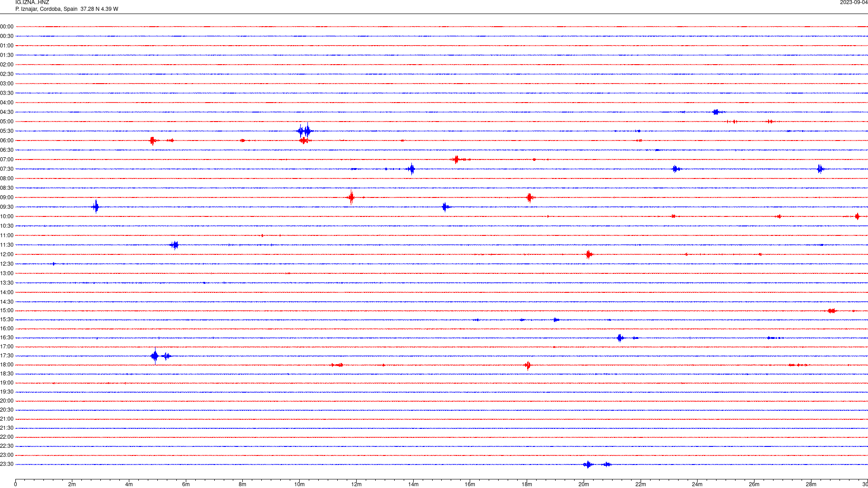
Task: Click the red event near 18m on the 18:00 trace
Action: point(527,365)
